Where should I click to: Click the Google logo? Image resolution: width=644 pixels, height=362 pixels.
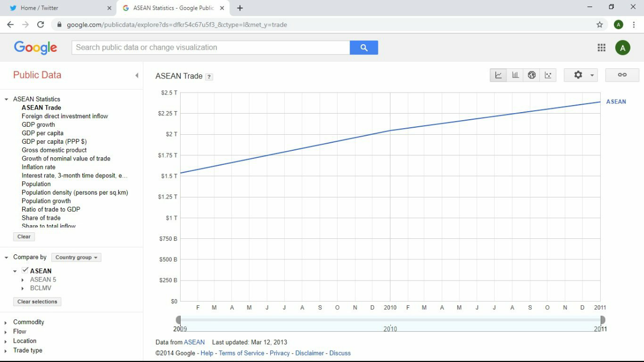coord(35,48)
